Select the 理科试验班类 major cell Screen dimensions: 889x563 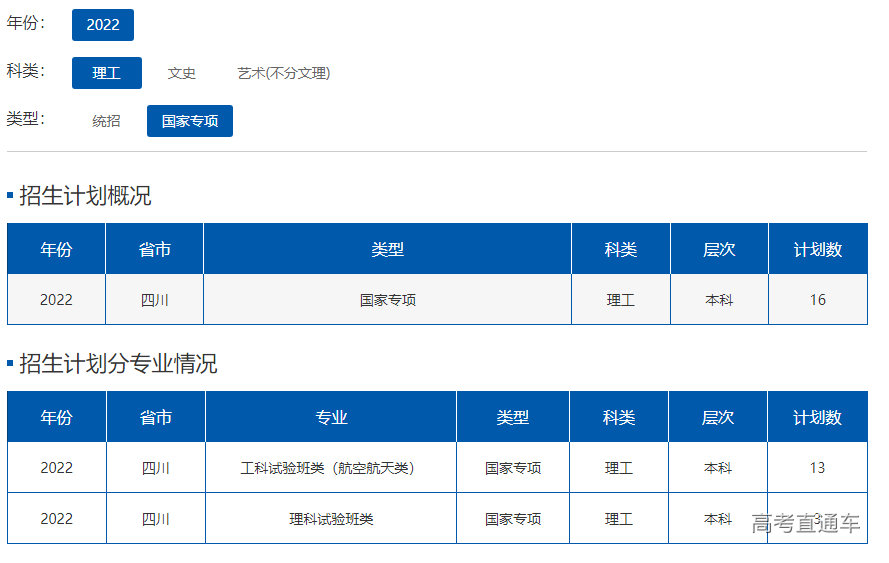pyautogui.click(x=331, y=519)
